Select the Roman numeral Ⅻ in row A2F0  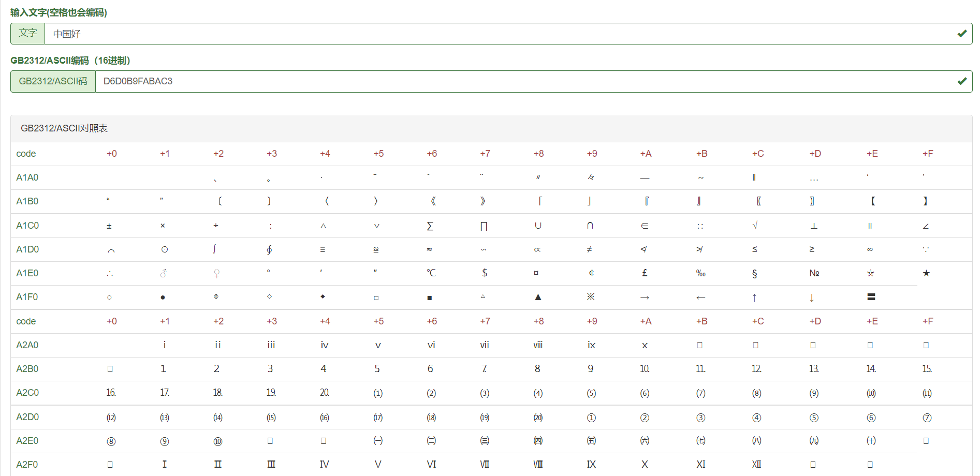(x=756, y=465)
